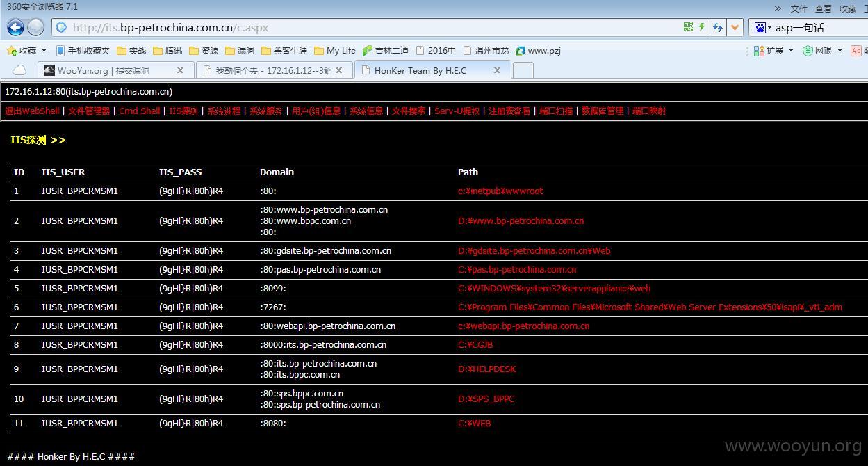
Task: Click the green lightning speed mode icon
Action: [702, 27]
